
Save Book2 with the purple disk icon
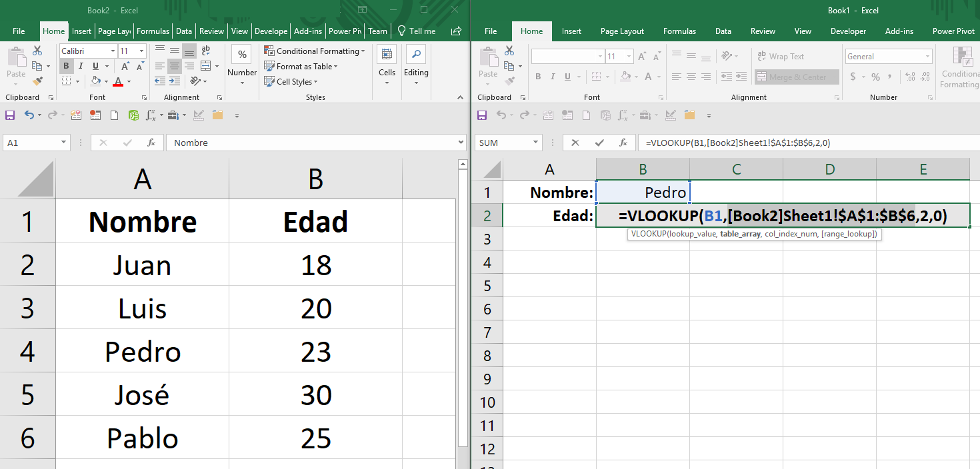pos(10,115)
